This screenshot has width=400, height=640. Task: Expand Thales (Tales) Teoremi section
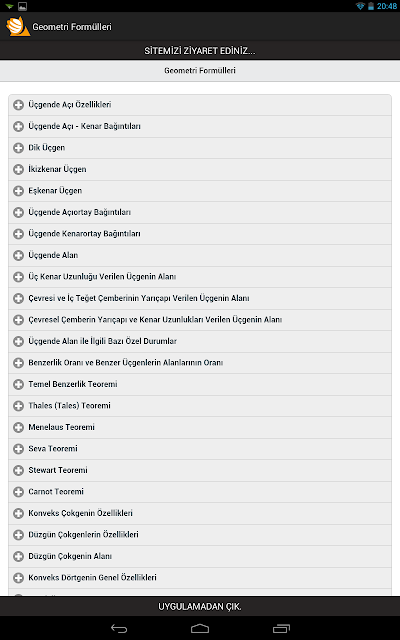[200, 406]
